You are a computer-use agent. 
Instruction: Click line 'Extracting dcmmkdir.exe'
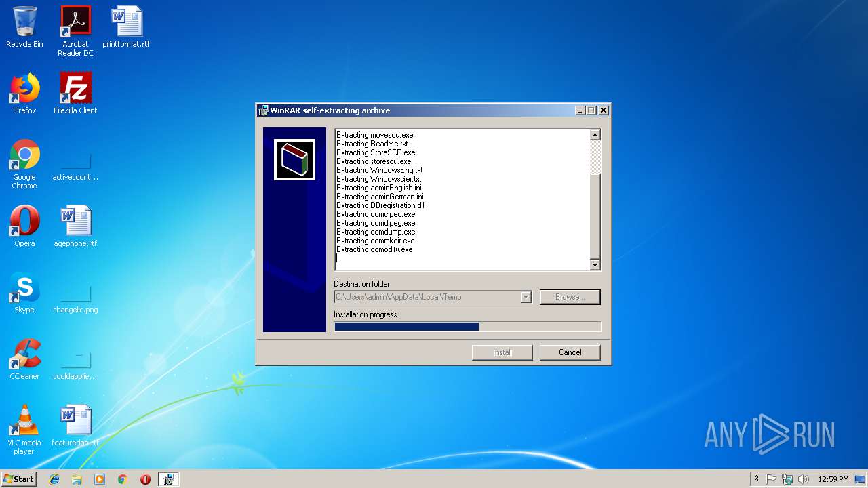click(x=376, y=241)
